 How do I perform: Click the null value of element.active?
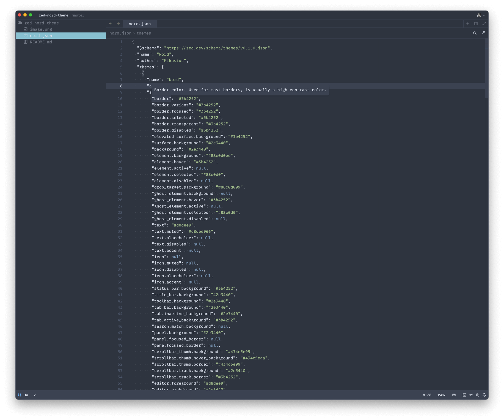tap(201, 168)
